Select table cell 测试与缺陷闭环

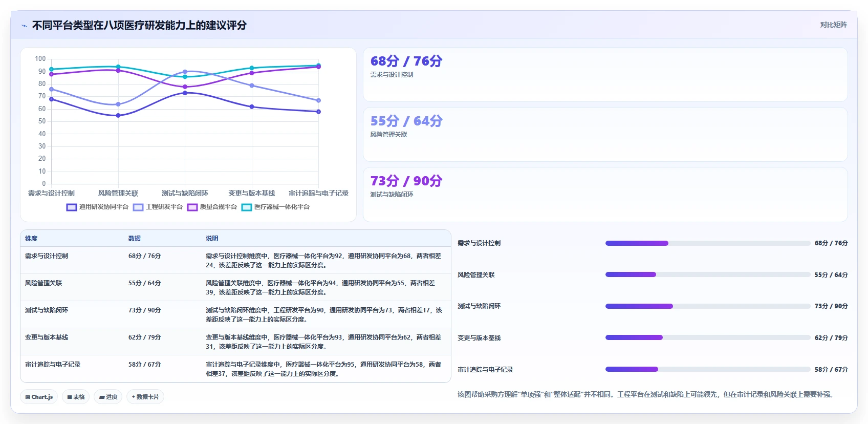(x=47, y=310)
